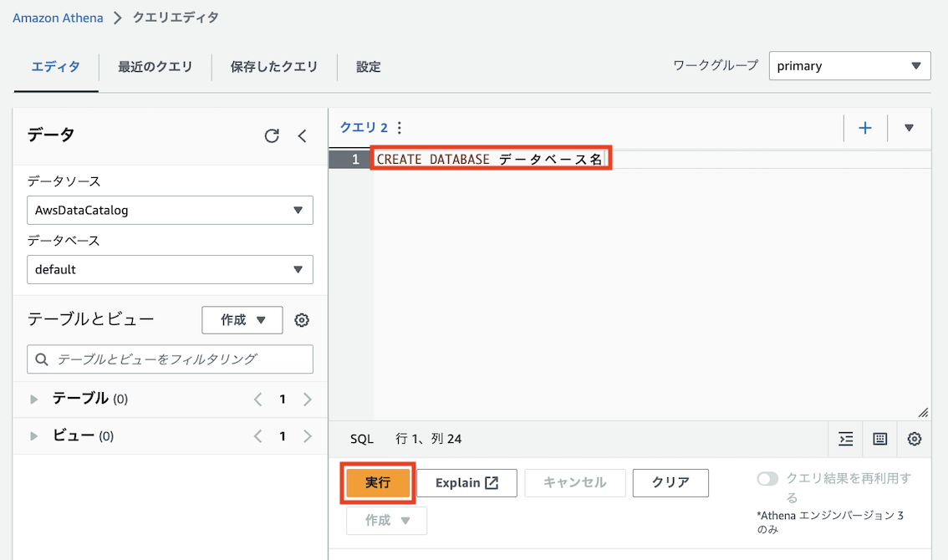Image resolution: width=948 pixels, height=560 pixels.
Task: Open the 作成 create dropdown
Action: pyautogui.click(x=242, y=319)
